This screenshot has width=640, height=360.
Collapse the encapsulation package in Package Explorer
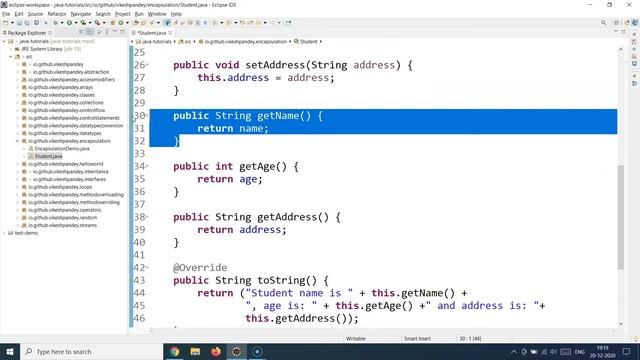coord(18,141)
